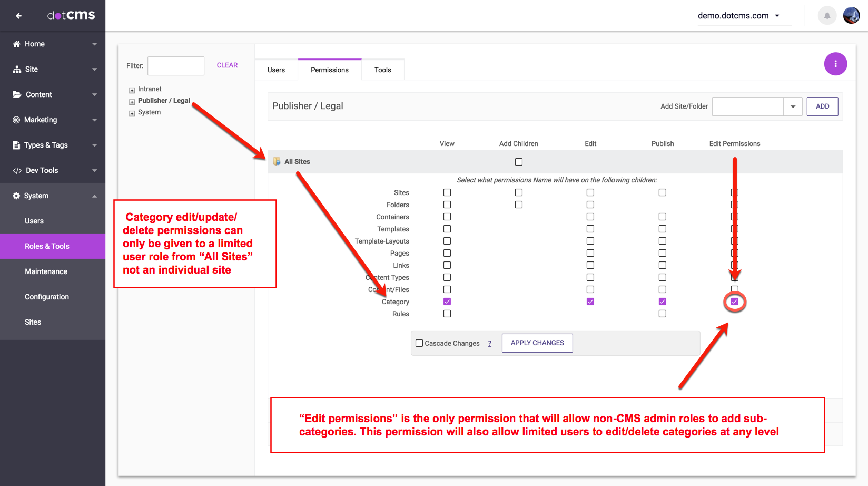Uncheck Category View permission checkbox
The image size is (868, 486).
tap(447, 302)
